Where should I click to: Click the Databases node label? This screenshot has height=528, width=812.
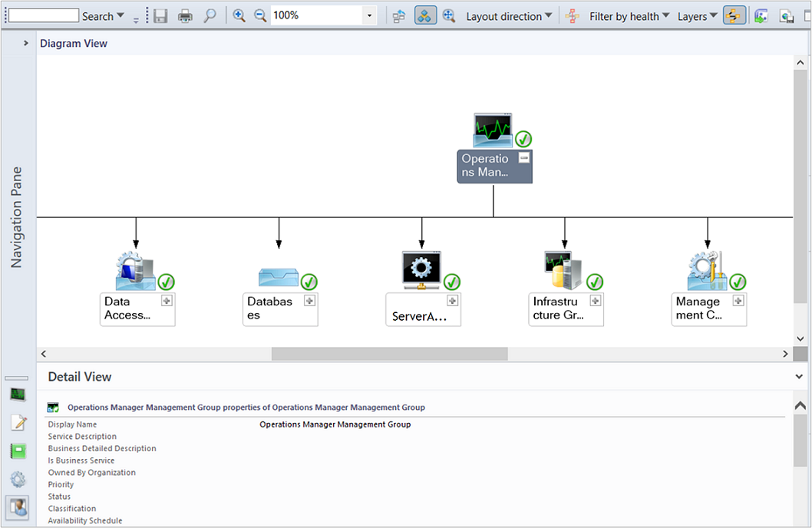270,309
